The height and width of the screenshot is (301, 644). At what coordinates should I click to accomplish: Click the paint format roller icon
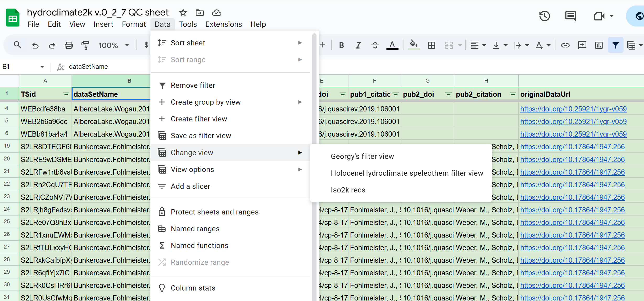click(85, 45)
